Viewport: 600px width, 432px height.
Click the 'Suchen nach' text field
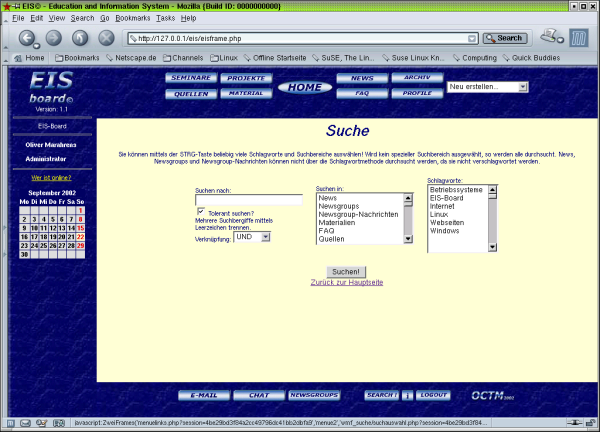248,200
